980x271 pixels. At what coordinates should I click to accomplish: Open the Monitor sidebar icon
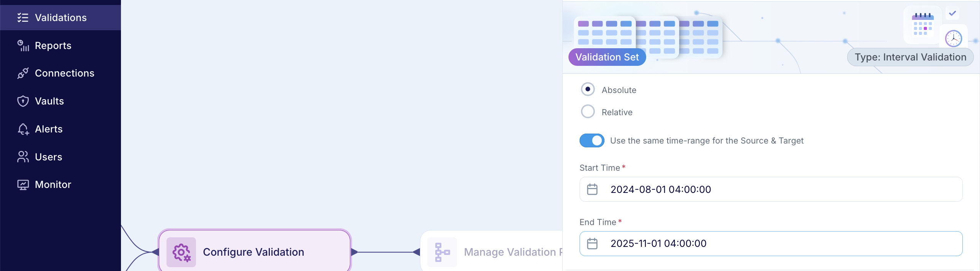pos(23,184)
